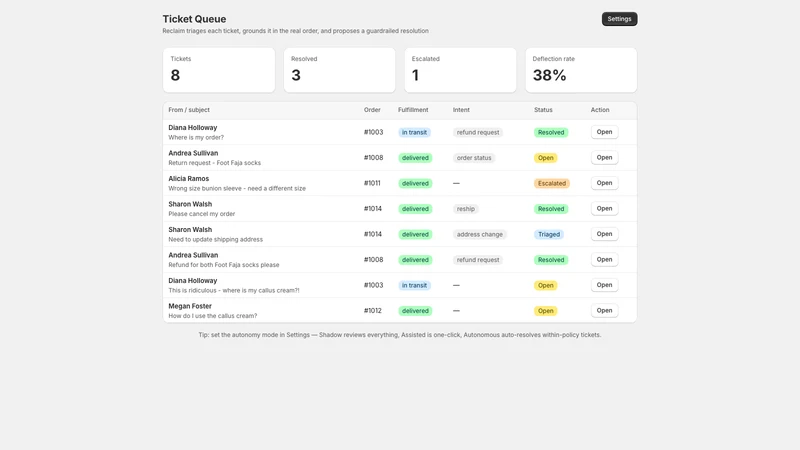Click the Escalated count card
This screenshot has height=450, width=800.
point(460,70)
